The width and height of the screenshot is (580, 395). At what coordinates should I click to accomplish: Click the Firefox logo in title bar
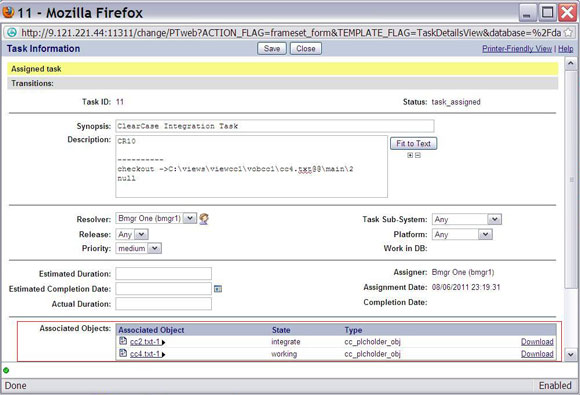pos(8,12)
